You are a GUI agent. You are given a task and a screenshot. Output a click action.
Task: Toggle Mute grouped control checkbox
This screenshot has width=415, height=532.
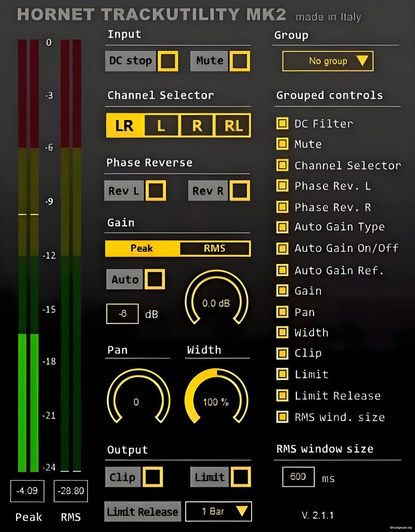click(x=282, y=144)
